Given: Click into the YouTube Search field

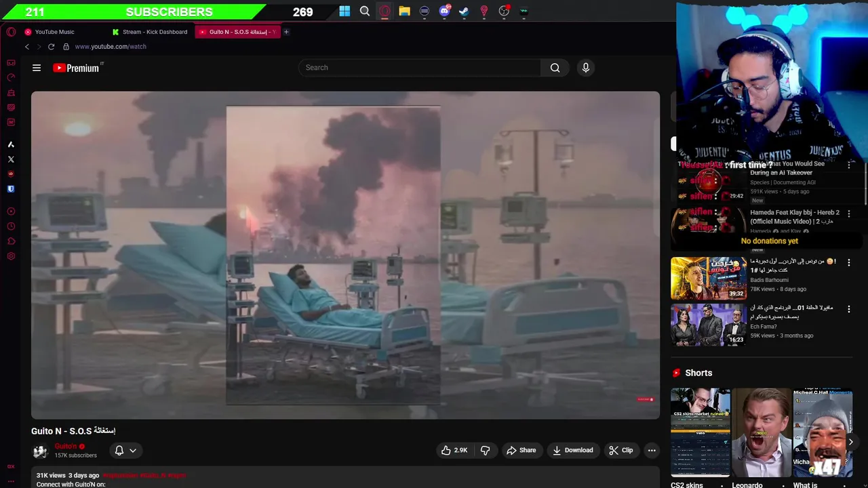Looking at the screenshot, I should coord(420,68).
